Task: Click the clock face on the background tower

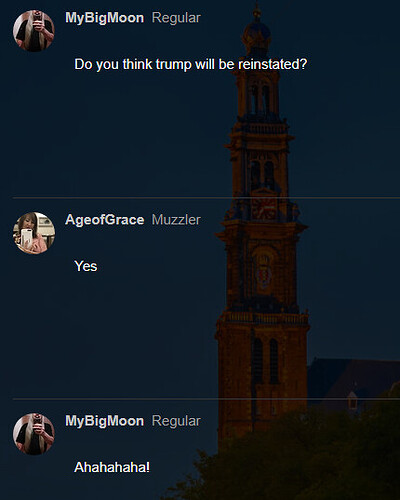Action: pyautogui.click(x=264, y=206)
